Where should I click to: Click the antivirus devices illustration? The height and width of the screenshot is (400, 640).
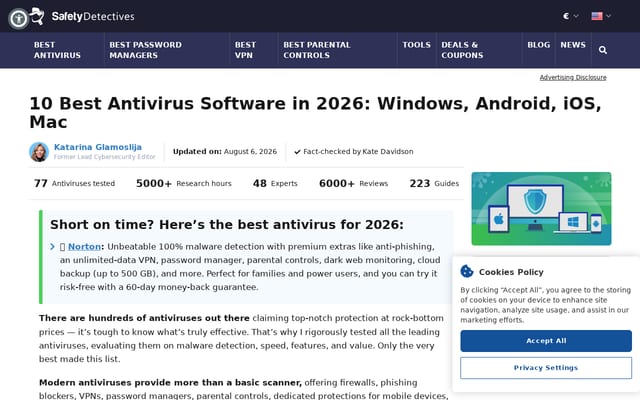click(541, 209)
